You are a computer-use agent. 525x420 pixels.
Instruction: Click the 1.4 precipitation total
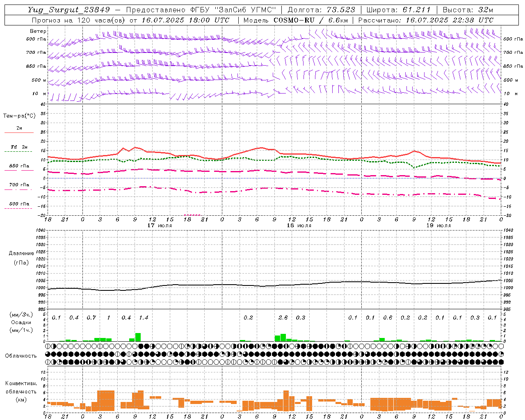pyautogui.click(x=143, y=318)
